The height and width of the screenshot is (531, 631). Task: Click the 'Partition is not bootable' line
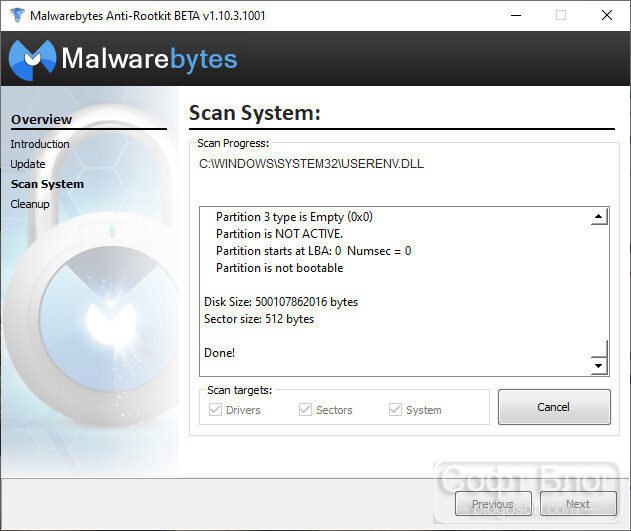(x=279, y=268)
